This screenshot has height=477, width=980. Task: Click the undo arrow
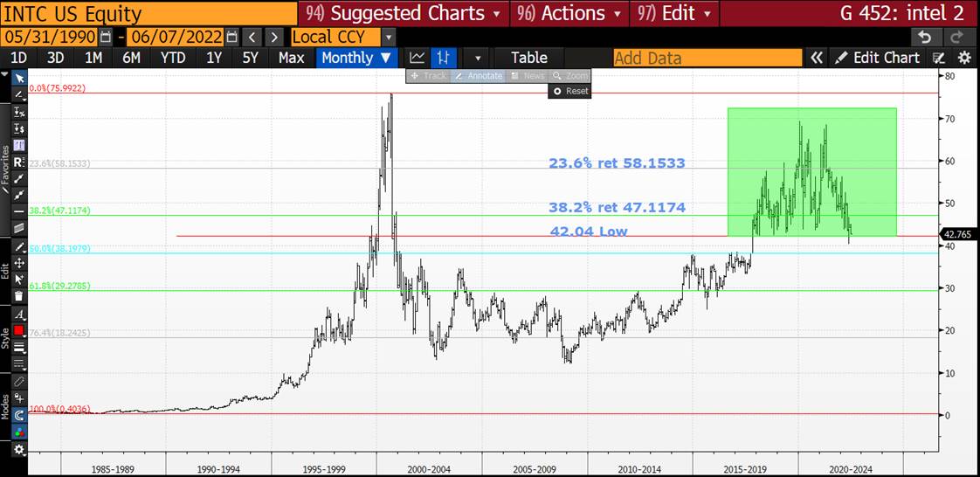(926, 37)
